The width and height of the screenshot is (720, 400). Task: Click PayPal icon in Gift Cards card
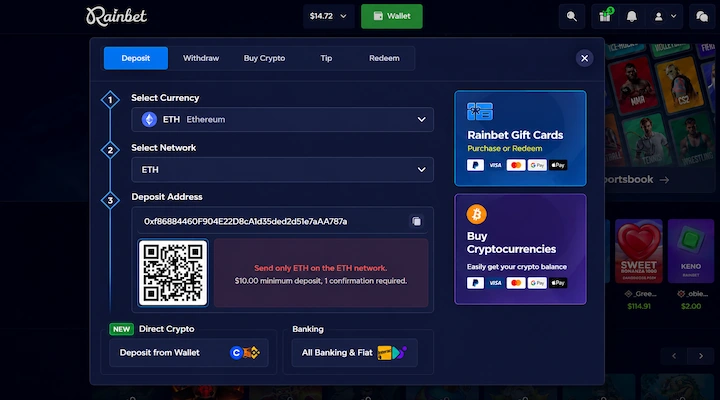[475, 165]
